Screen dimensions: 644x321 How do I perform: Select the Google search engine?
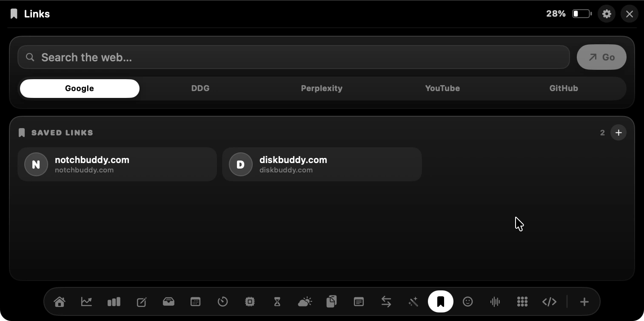[x=80, y=89]
